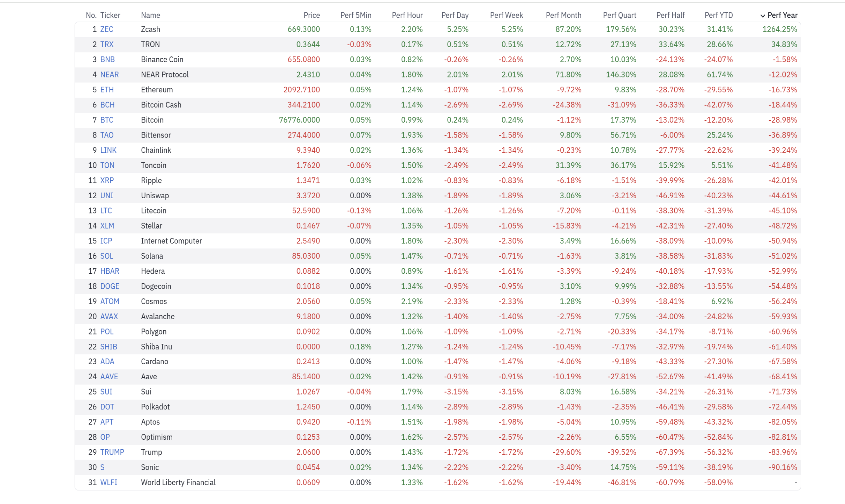This screenshot has width=845, height=504.
Task: Open the ZEC ticker link
Action: [x=107, y=29]
